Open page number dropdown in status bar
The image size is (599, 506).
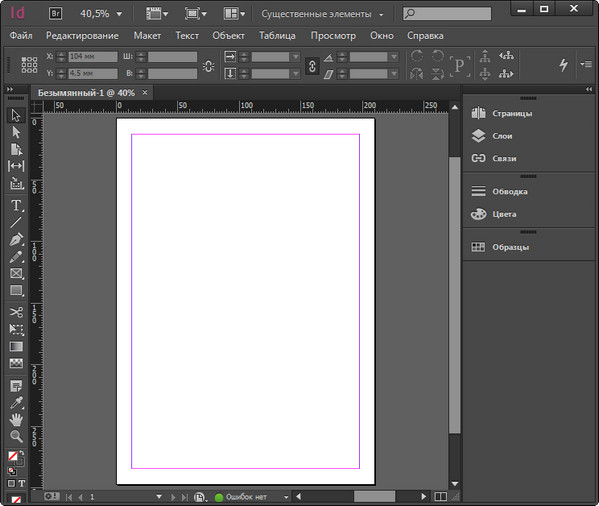pyautogui.click(x=159, y=496)
